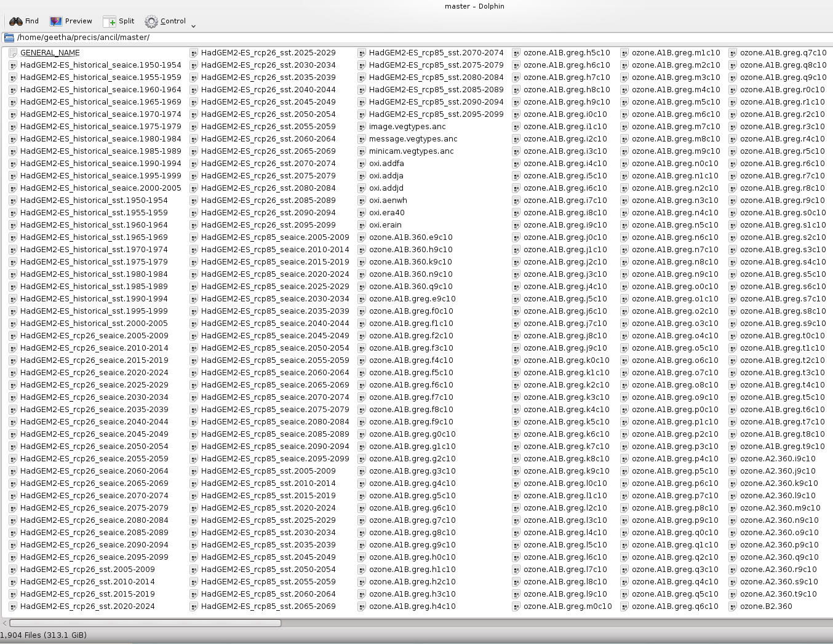Select icon of HadGEM2-ES_rcp85_sst.2070-2074

pos(362,53)
